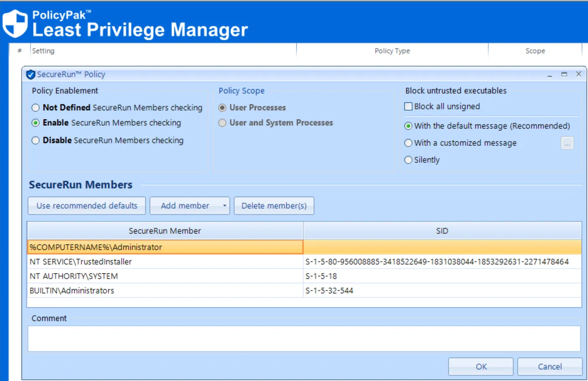Tick the Block all unsigned checkbox
Image resolution: width=588 pixels, height=381 pixels.
tap(408, 106)
